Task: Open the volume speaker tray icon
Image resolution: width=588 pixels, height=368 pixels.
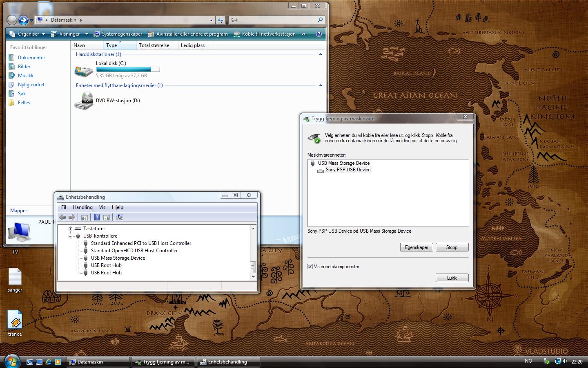Action: point(565,361)
